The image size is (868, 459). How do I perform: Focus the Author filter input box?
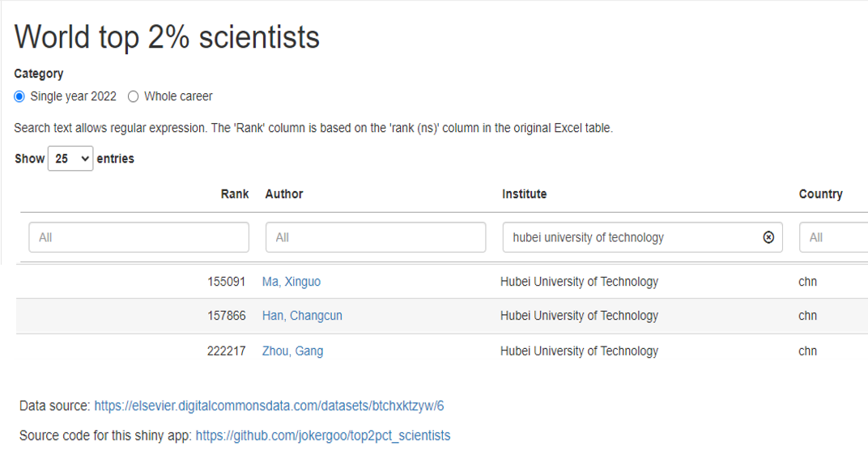coord(376,237)
